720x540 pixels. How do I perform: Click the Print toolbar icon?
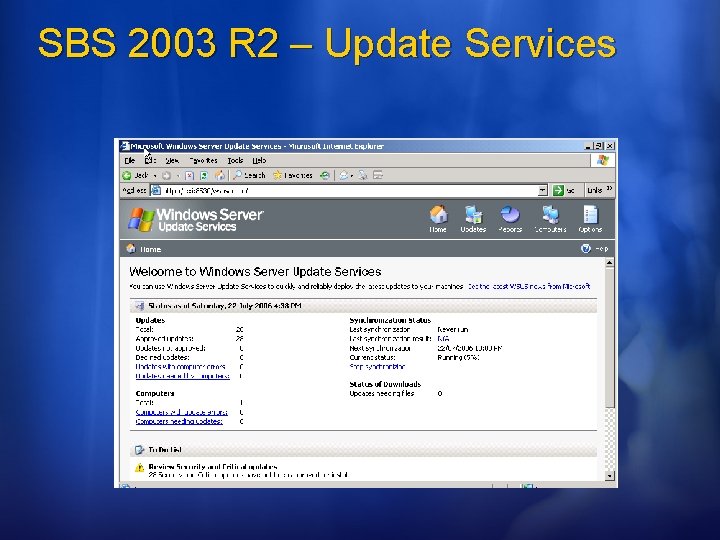tap(363, 175)
